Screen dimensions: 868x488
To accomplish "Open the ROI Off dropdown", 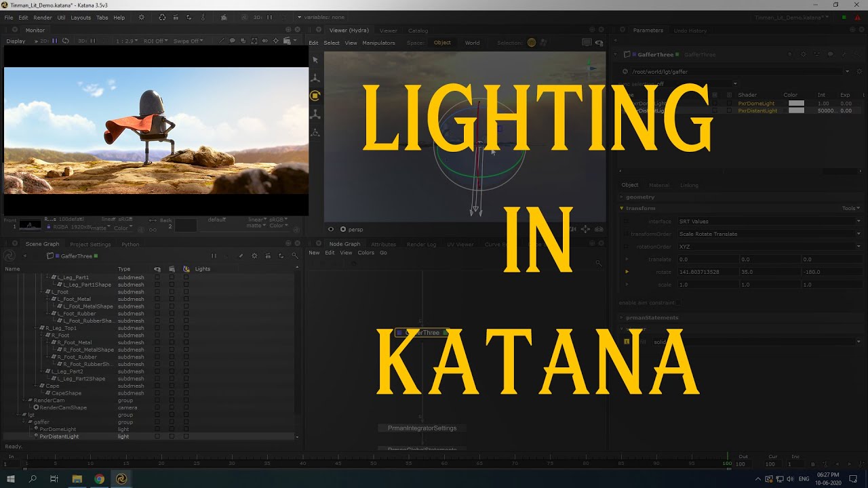I will 155,41.
